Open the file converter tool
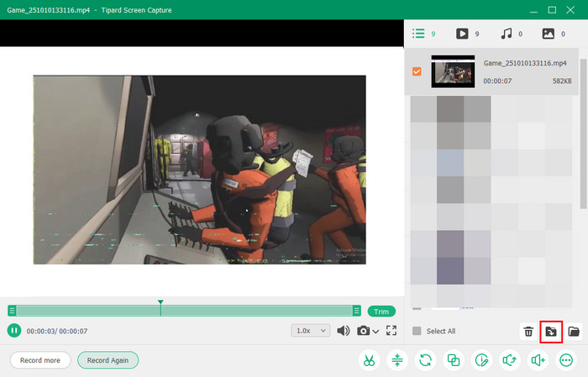Image resolution: width=588 pixels, height=377 pixels. [x=426, y=360]
